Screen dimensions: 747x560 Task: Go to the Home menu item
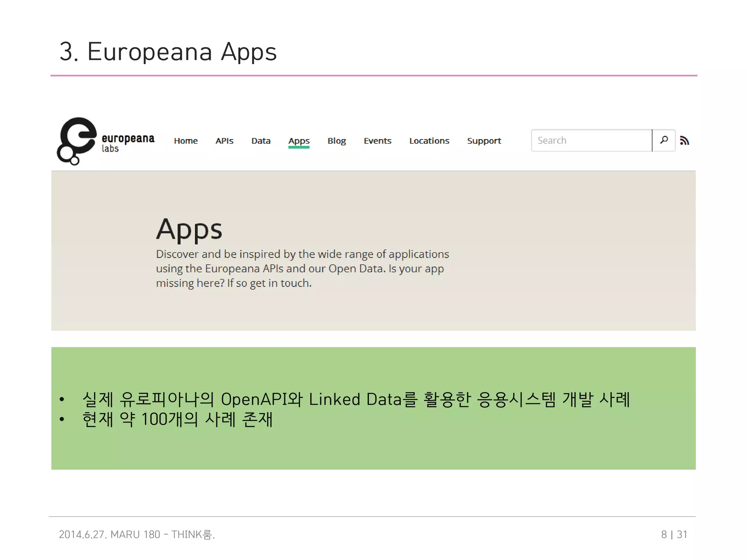pyautogui.click(x=186, y=141)
